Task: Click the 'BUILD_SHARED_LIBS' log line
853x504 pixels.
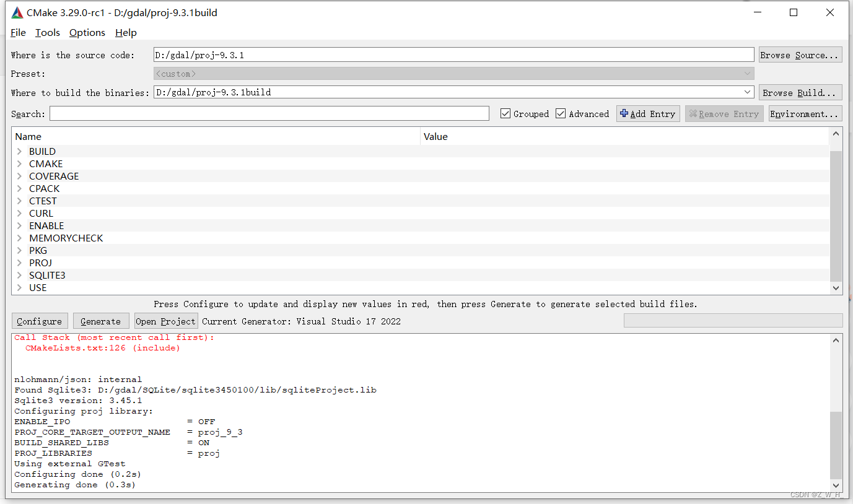Action: point(112,443)
